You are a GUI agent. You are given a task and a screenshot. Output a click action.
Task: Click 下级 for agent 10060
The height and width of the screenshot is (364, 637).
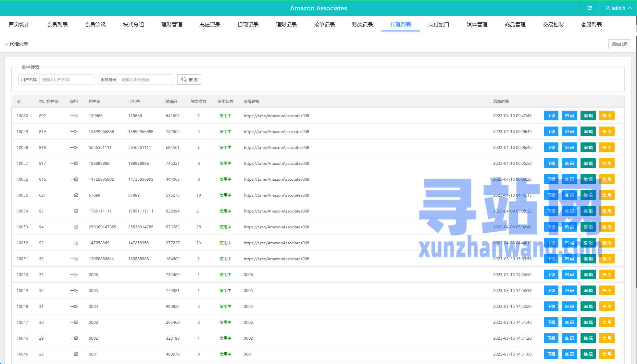pyautogui.click(x=551, y=115)
